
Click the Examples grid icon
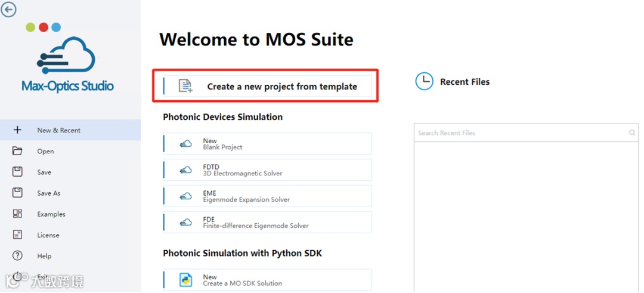pos(17,214)
